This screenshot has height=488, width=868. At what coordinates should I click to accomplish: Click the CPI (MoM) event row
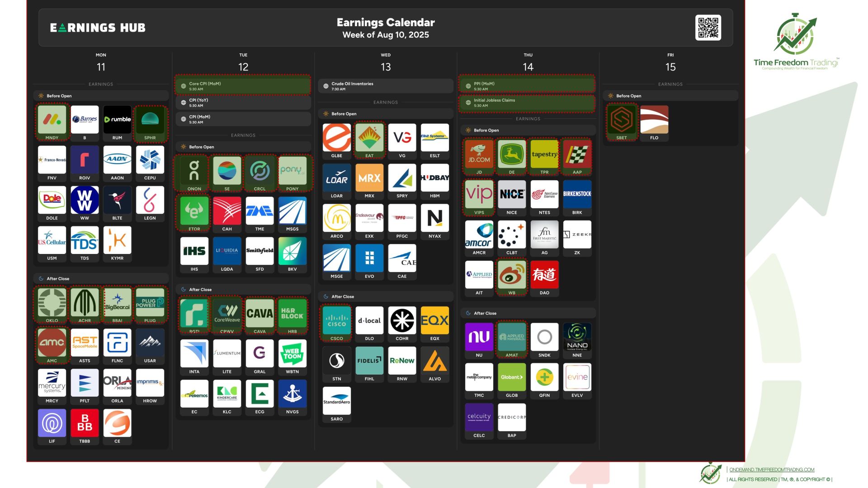pyautogui.click(x=243, y=119)
